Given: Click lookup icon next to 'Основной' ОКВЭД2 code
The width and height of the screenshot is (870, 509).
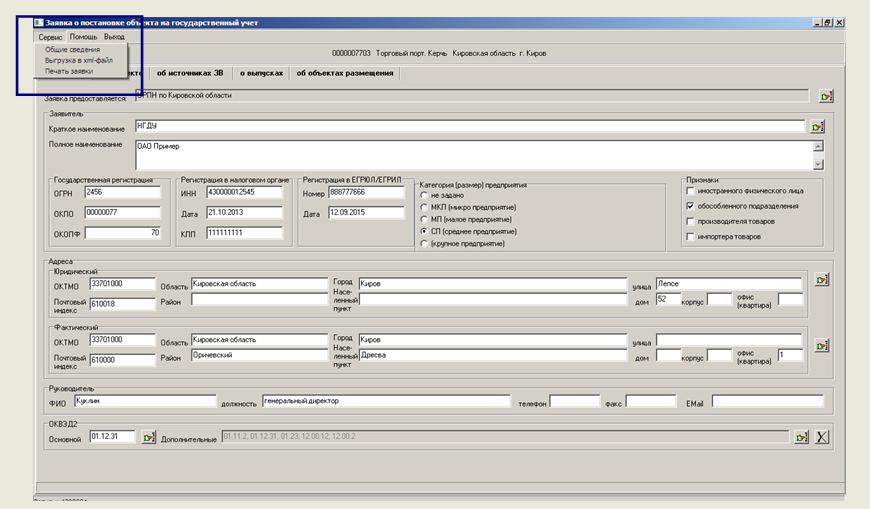Looking at the screenshot, I should (x=148, y=437).
